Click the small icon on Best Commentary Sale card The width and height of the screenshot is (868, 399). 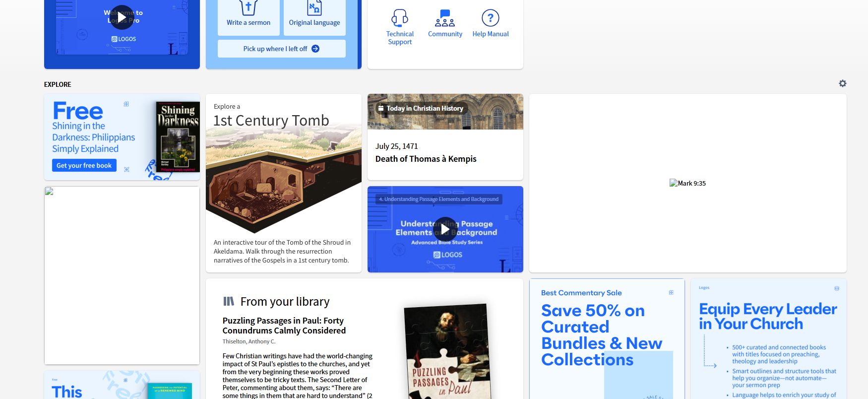[x=671, y=292]
